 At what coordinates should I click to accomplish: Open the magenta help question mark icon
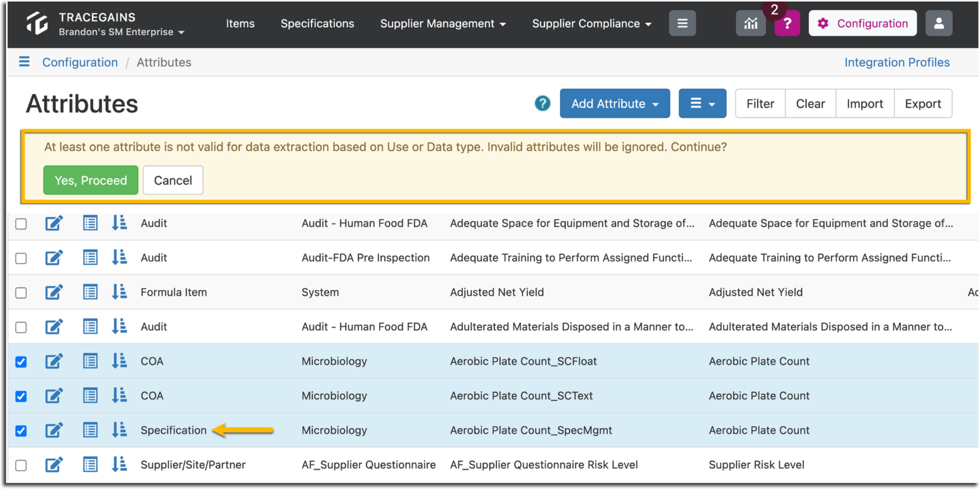(x=787, y=23)
